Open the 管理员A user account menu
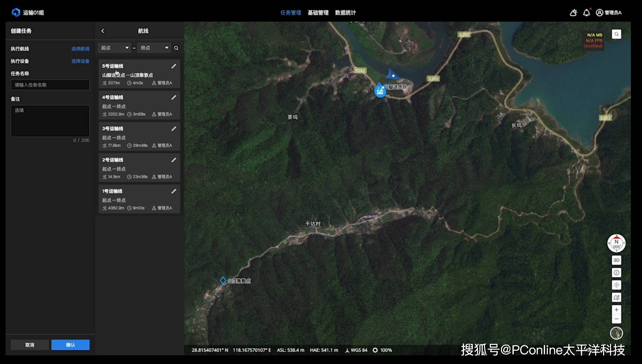Screen dimensions: 642x364 (x=609, y=13)
